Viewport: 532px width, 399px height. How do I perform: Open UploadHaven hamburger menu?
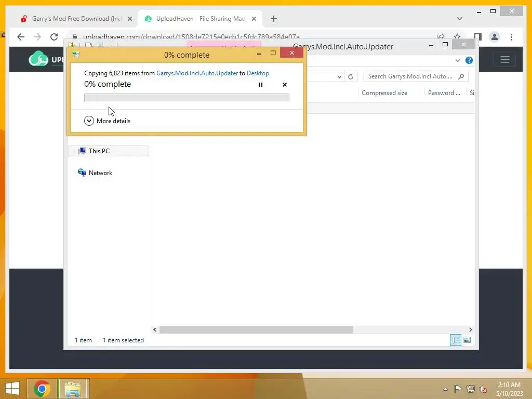505,60
